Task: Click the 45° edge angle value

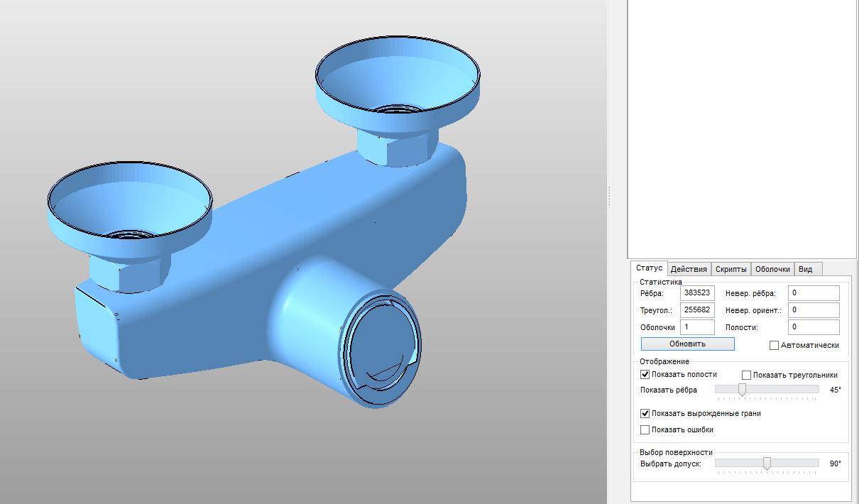Action: click(836, 390)
